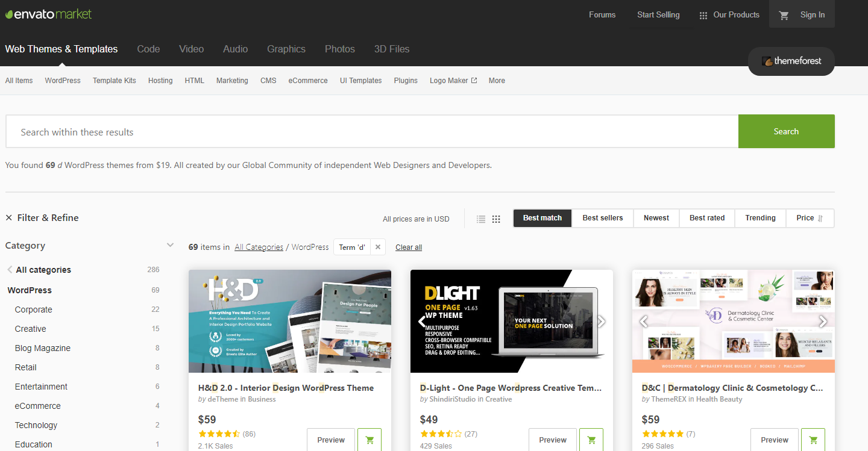Viewport: 868px width, 451px height.
Task: Collapse the Category filter section
Action: pos(170,245)
